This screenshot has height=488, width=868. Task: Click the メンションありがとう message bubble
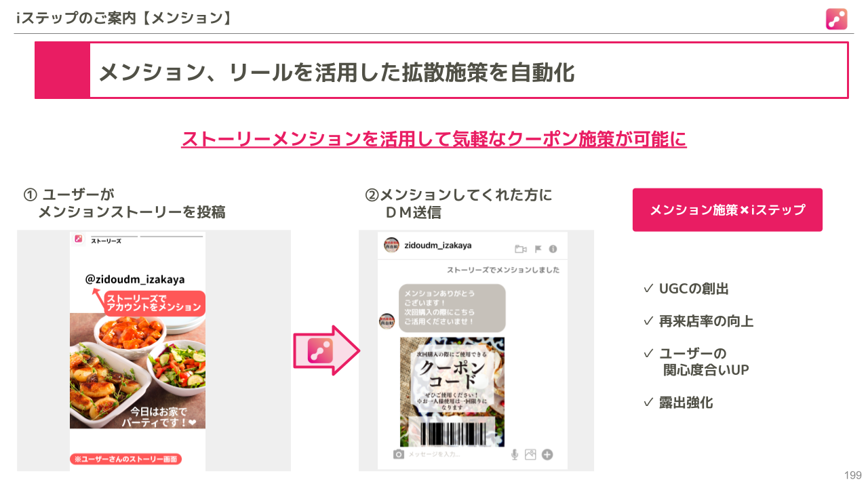pyautogui.click(x=452, y=308)
